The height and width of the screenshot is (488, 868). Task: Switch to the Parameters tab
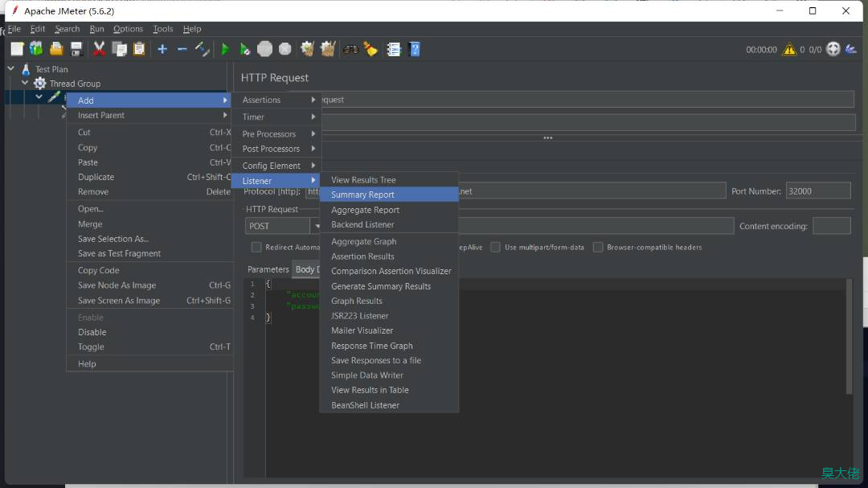(x=268, y=270)
